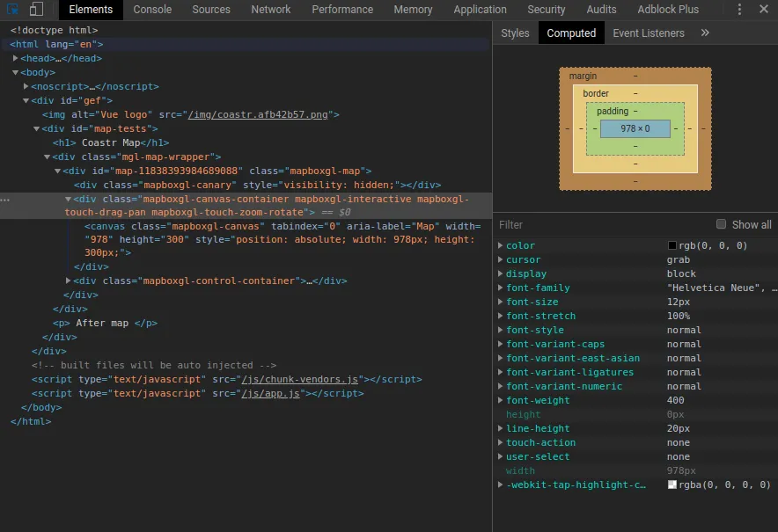Expand the font-family computed property
The height and width of the screenshot is (532, 778).
point(501,288)
